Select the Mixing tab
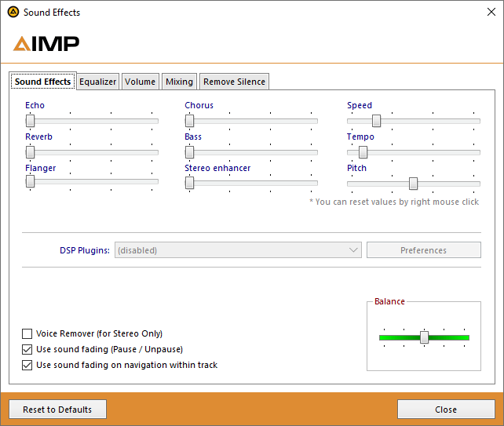The image size is (504, 426). pos(179,82)
